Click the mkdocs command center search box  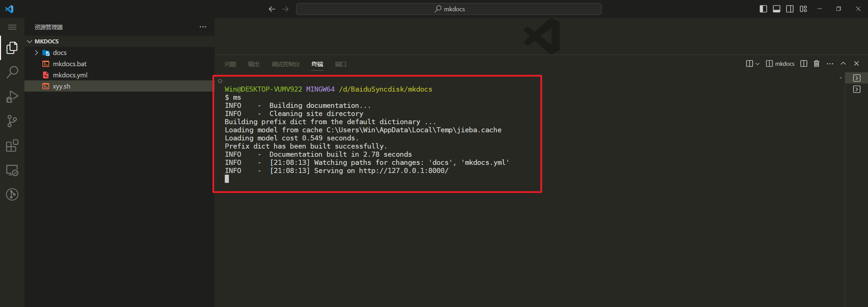(449, 9)
